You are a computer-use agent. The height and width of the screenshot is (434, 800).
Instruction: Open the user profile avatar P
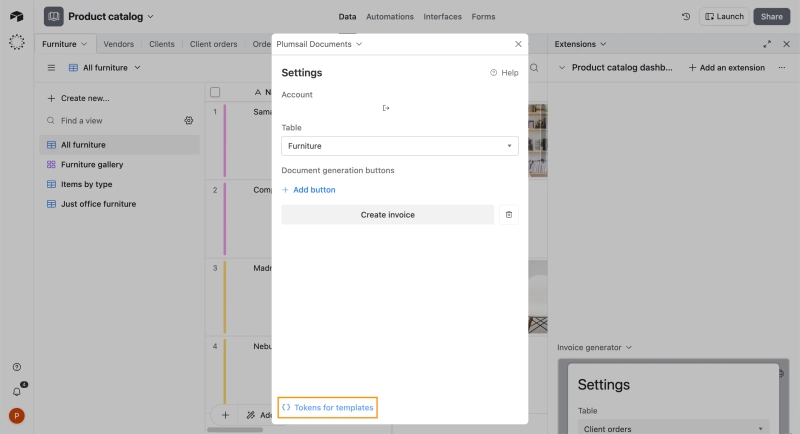pos(17,416)
